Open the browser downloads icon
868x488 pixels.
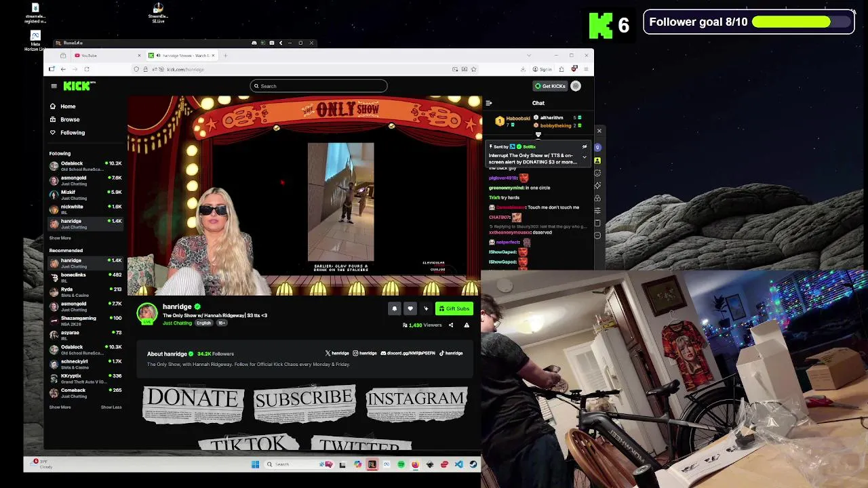click(523, 69)
